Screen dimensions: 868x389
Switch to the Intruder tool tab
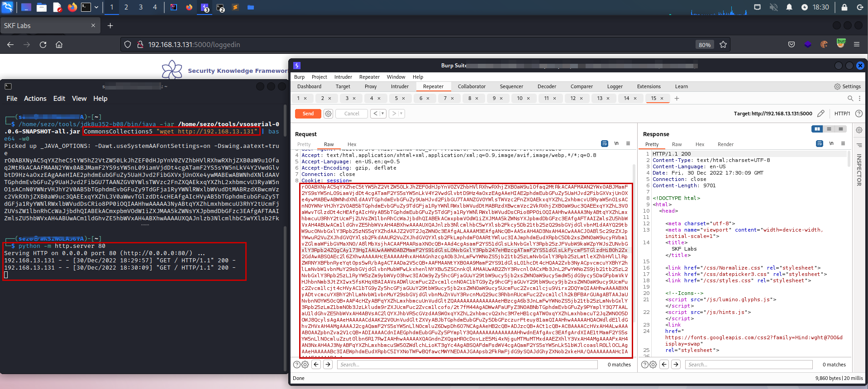click(400, 86)
